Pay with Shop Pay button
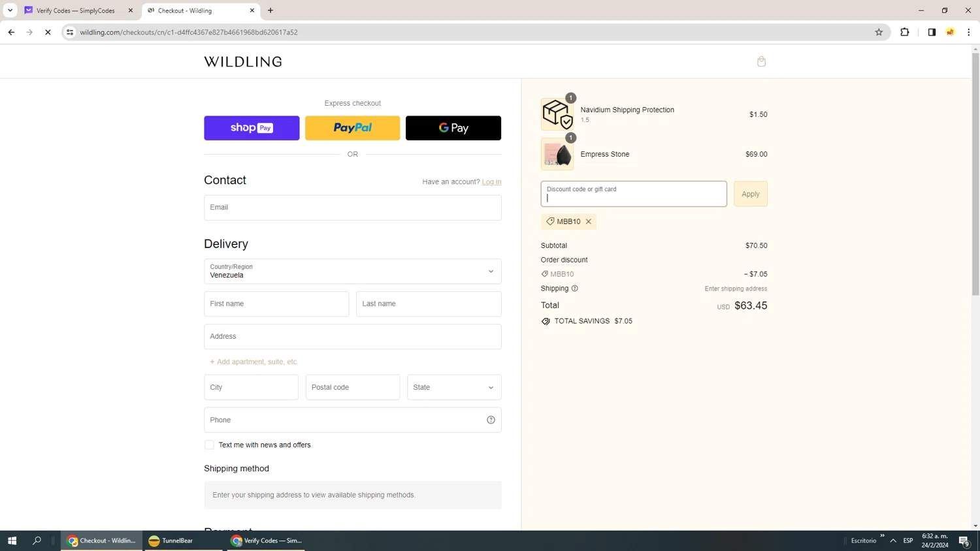The height and width of the screenshot is (551, 980). 252,128
